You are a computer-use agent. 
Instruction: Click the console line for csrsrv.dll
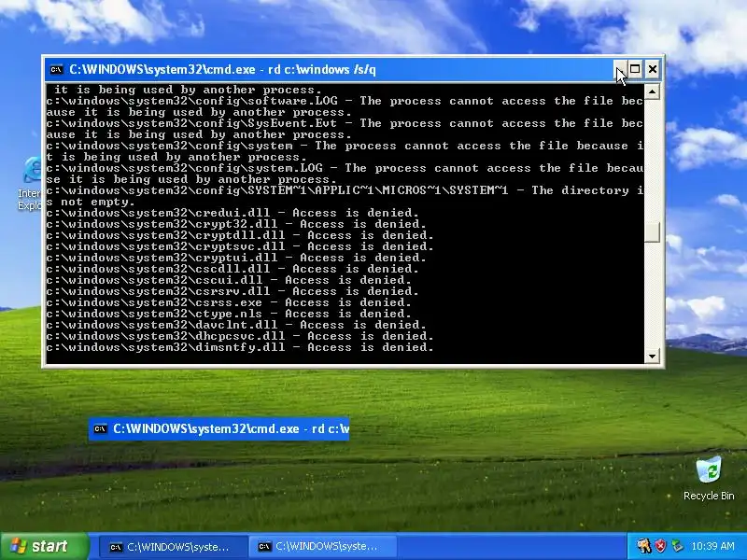(x=233, y=291)
